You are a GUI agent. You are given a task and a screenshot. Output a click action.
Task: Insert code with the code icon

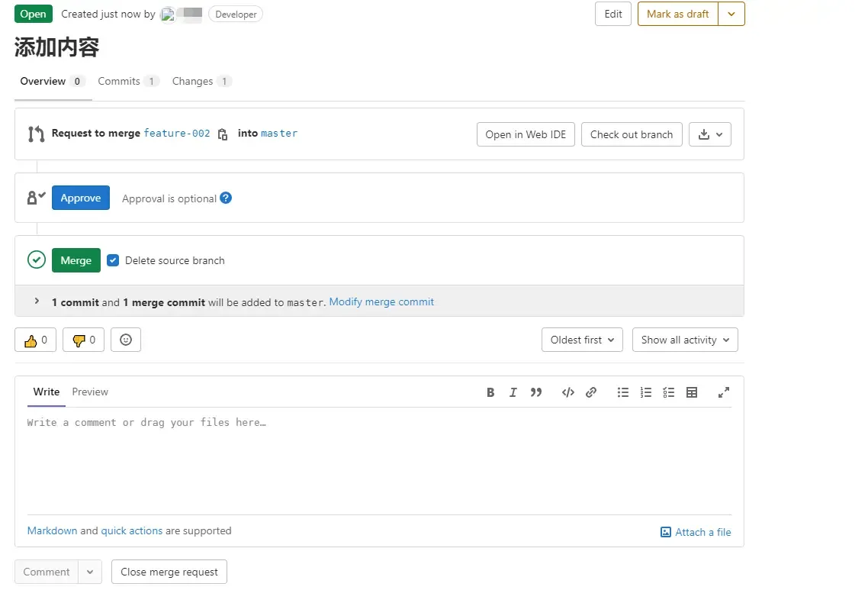tap(567, 392)
